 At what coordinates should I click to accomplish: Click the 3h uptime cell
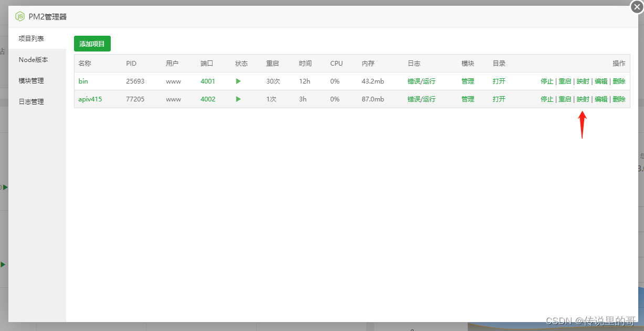pyautogui.click(x=303, y=99)
